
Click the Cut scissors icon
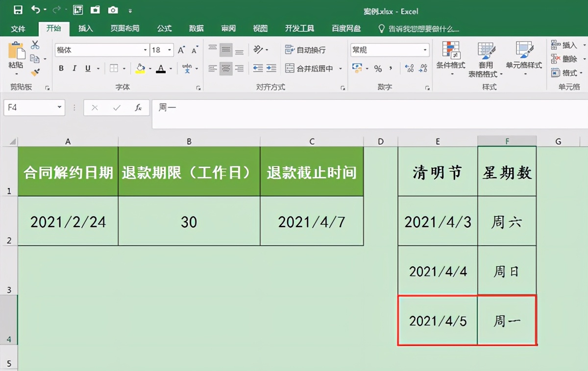click(x=35, y=45)
